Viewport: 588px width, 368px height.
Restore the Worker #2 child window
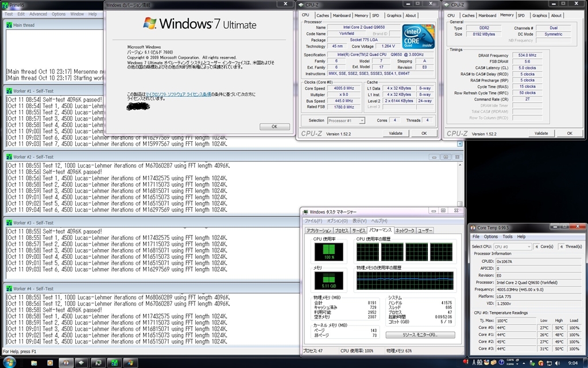446,157
